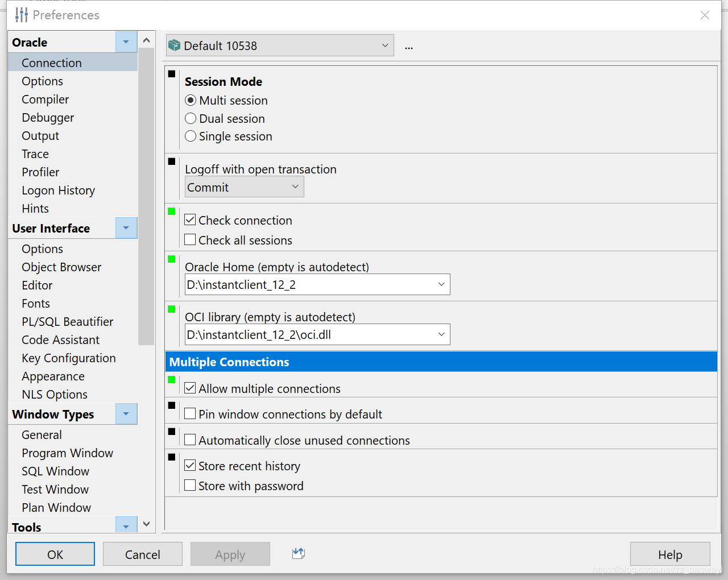Select Single session radio button

[x=191, y=136]
